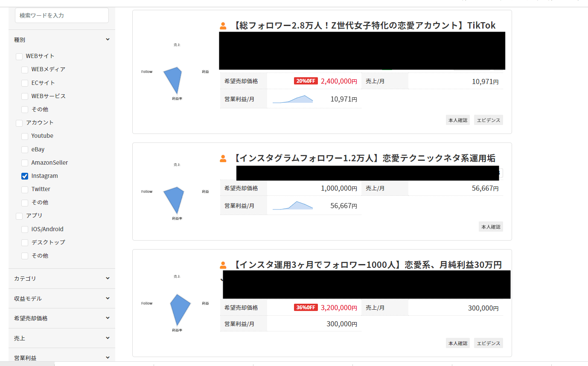Click the user icon beside the TikTok listing
Viewport: 588px width, 366px height.
223,26
